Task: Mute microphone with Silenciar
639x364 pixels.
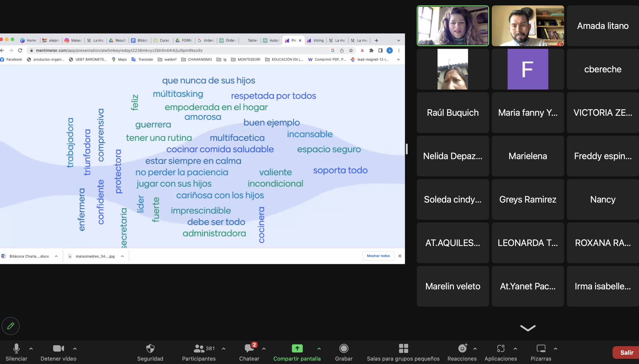Action: [x=16, y=348]
